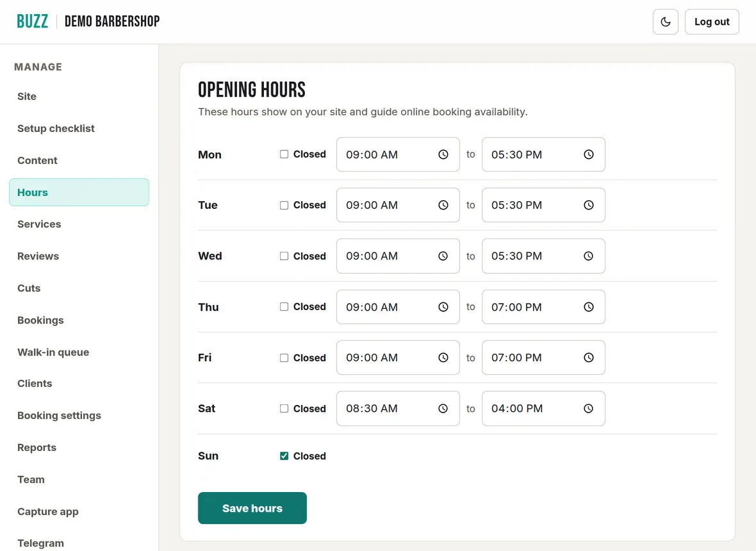Toggle dark mode moon icon
Screen dimensions: 756x551
(666, 22)
